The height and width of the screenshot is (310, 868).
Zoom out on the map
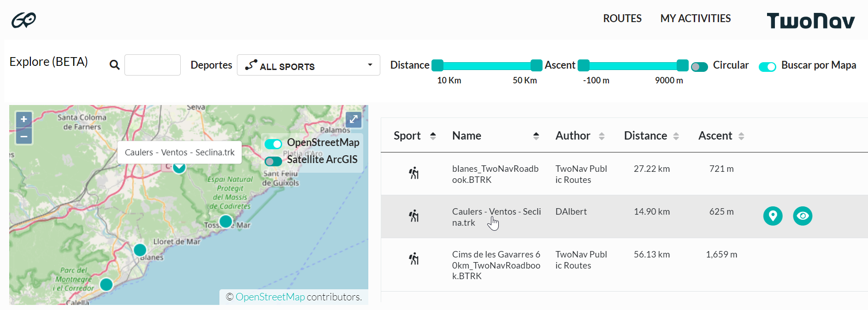[24, 136]
